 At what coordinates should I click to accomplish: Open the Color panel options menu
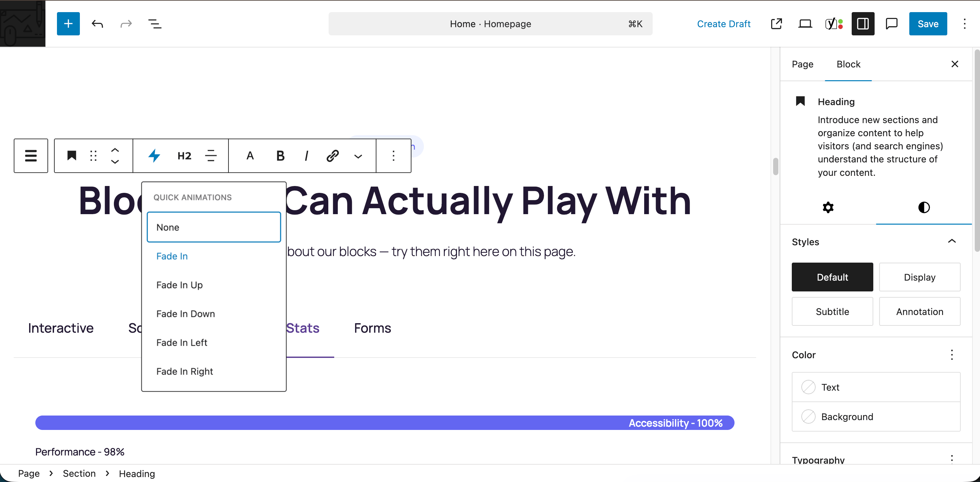coord(952,355)
